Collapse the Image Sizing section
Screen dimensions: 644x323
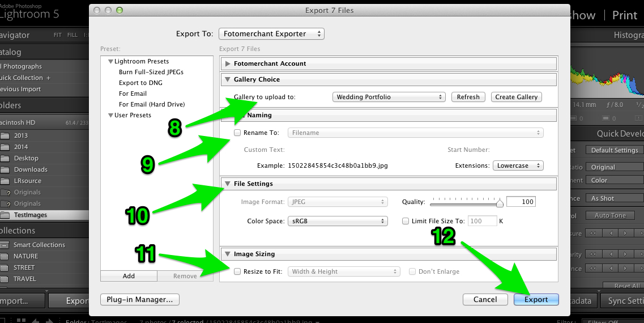pos(228,254)
